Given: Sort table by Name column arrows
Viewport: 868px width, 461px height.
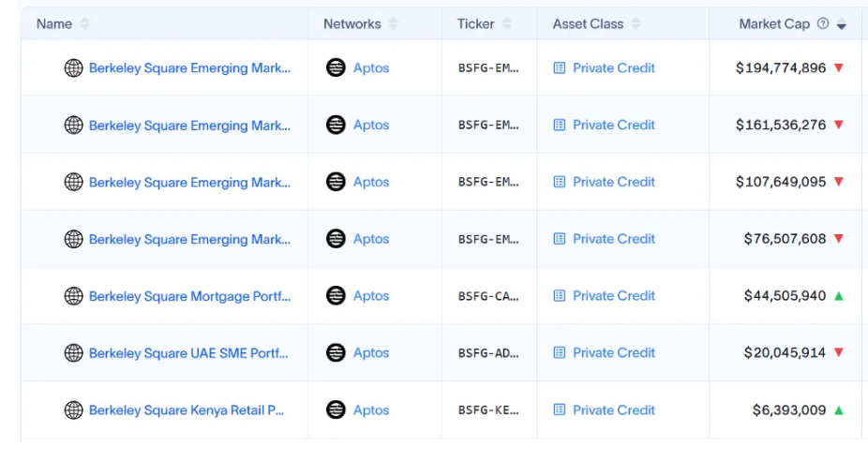Looking at the screenshot, I should click(x=85, y=24).
